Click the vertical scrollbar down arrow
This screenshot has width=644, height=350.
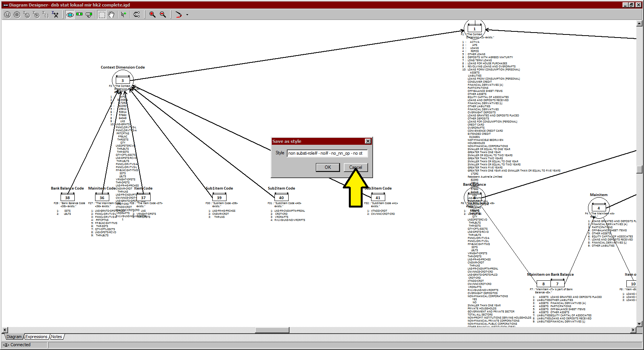(639, 324)
